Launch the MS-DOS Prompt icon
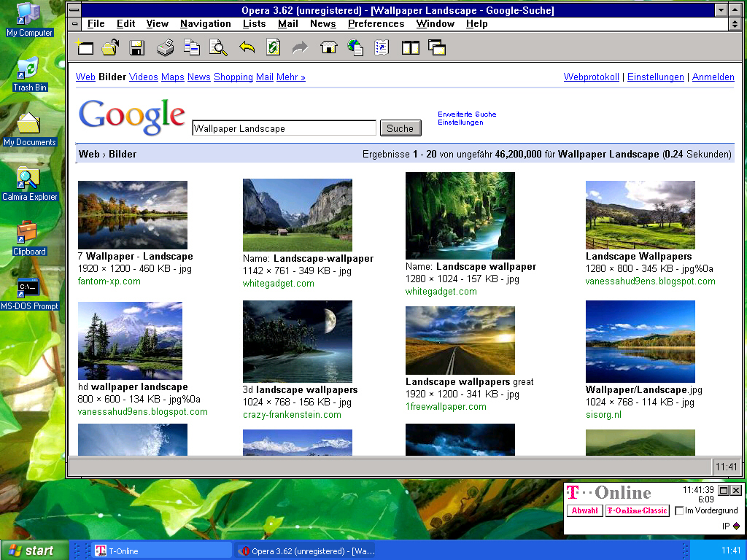Viewport: 747px width, 560px height. click(29, 294)
